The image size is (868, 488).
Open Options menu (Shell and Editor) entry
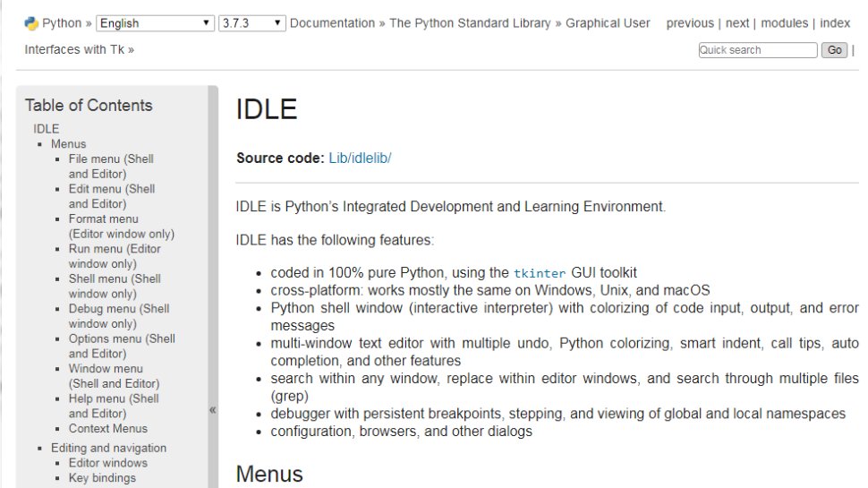tap(122, 346)
